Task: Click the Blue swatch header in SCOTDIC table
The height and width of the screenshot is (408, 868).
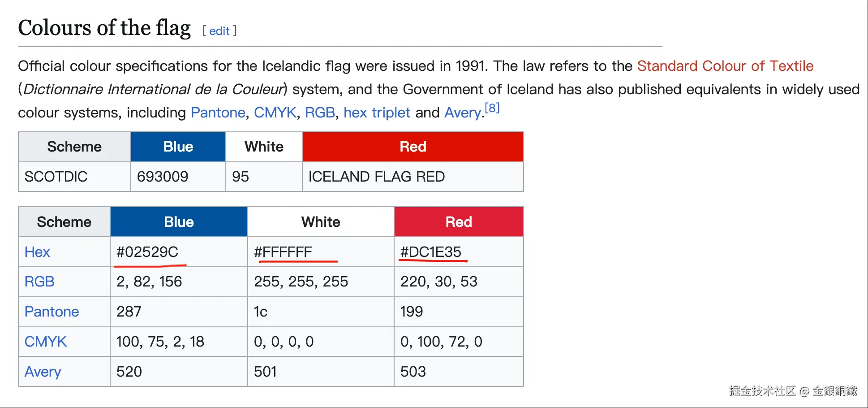Action: [178, 147]
